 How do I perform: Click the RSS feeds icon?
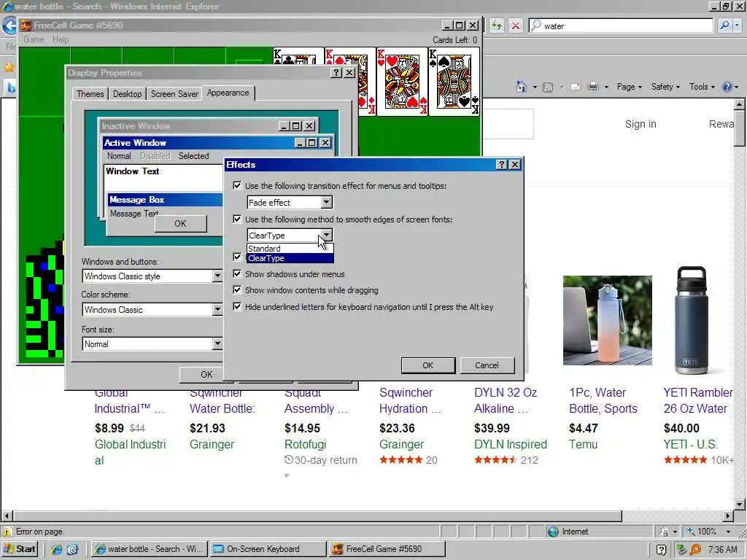(548, 87)
